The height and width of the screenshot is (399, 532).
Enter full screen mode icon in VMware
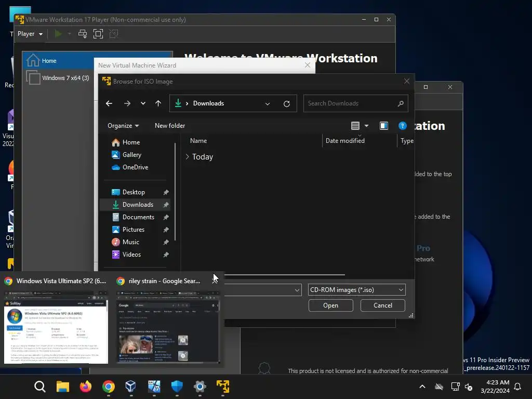coord(98,34)
